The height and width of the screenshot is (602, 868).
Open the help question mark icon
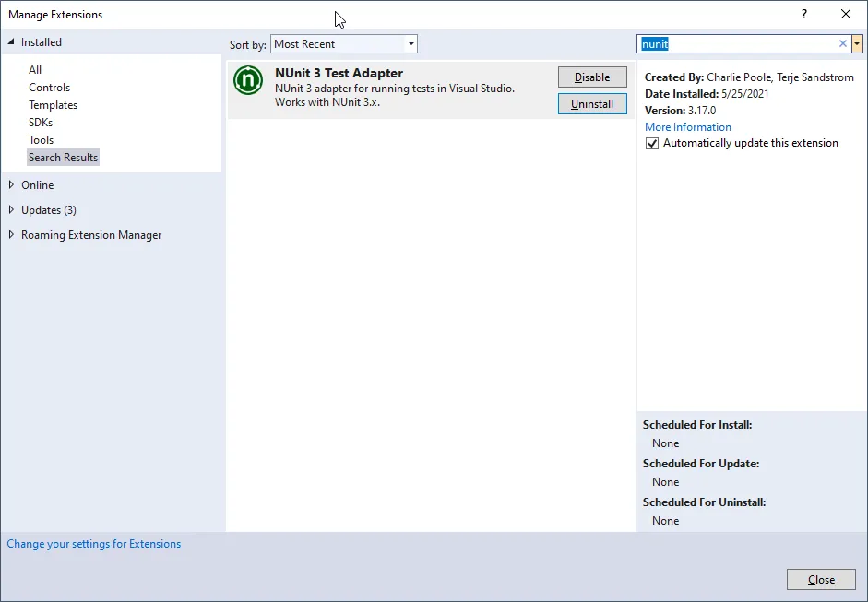(x=804, y=15)
